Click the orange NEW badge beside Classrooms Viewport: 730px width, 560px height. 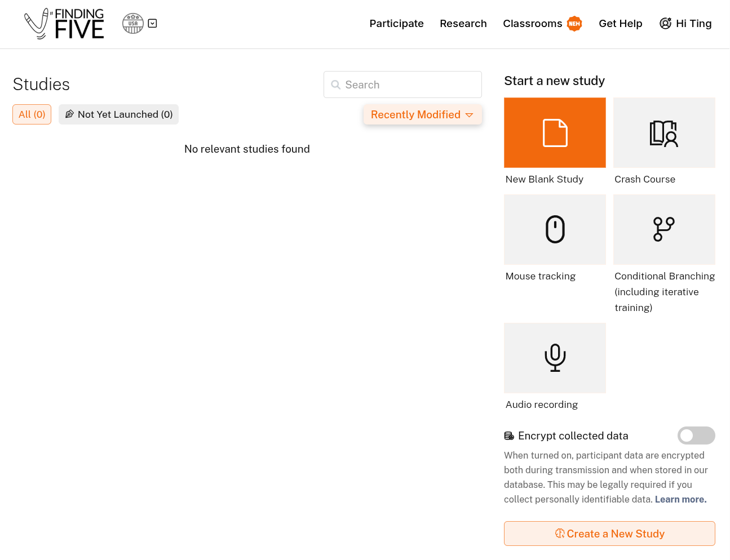click(574, 24)
